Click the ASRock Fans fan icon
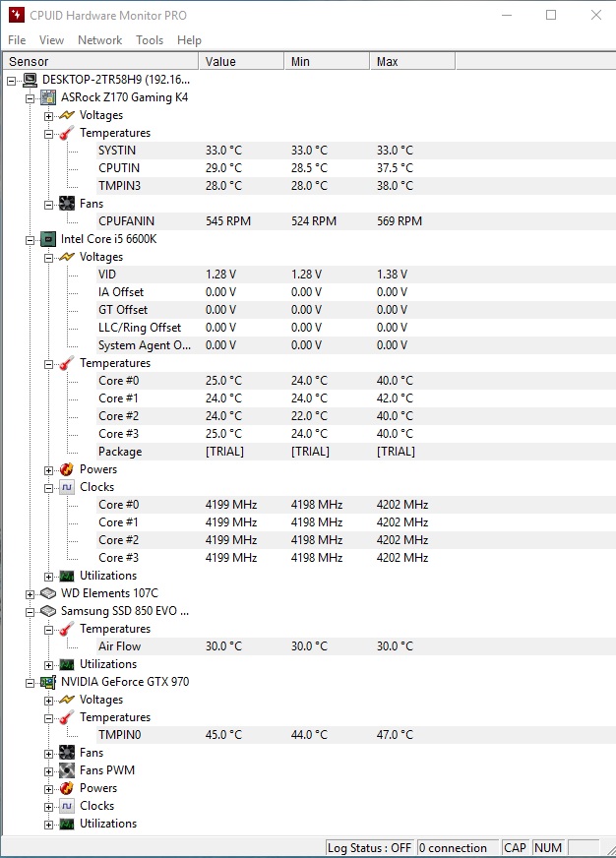 (x=67, y=204)
